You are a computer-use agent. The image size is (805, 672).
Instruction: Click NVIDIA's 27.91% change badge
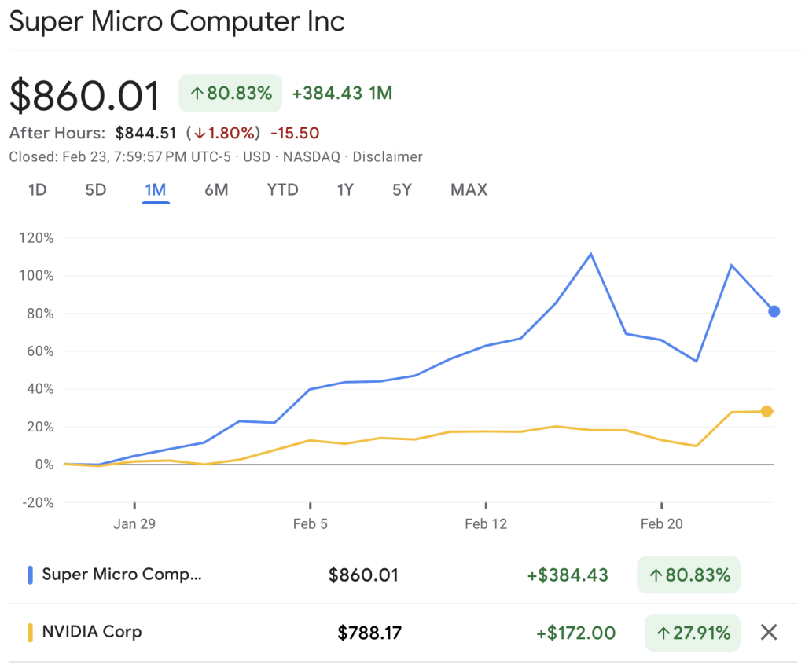pos(692,632)
